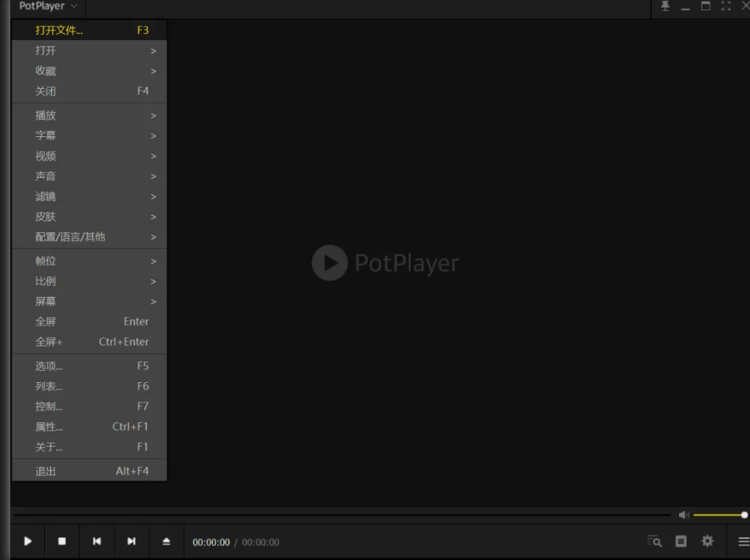Open the settings gear icon
Viewport: 750px width, 560px height.
click(x=707, y=541)
